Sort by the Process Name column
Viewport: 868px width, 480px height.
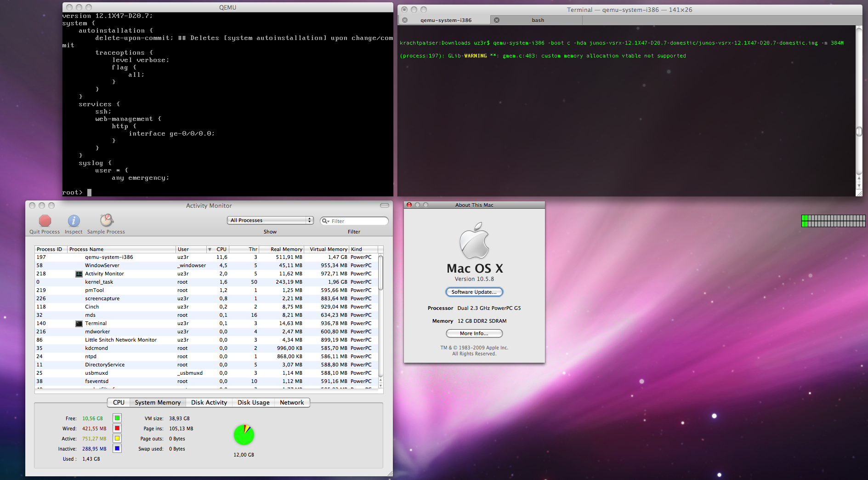coord(121,250)
